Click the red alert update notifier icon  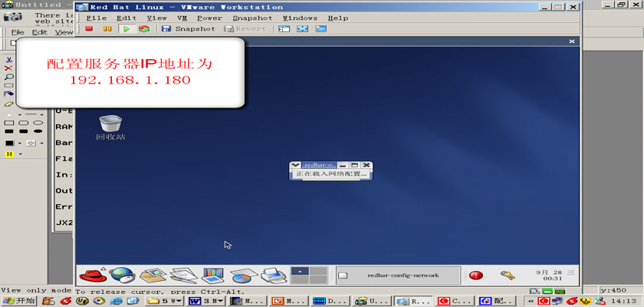point(475,276)
